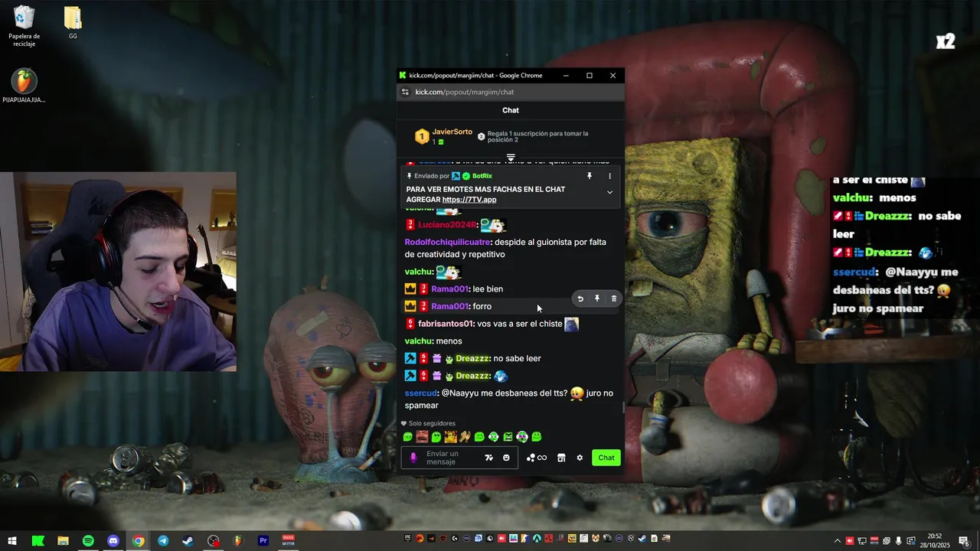Pick the red face emote
Screen dimensions: 980x551
422,437
